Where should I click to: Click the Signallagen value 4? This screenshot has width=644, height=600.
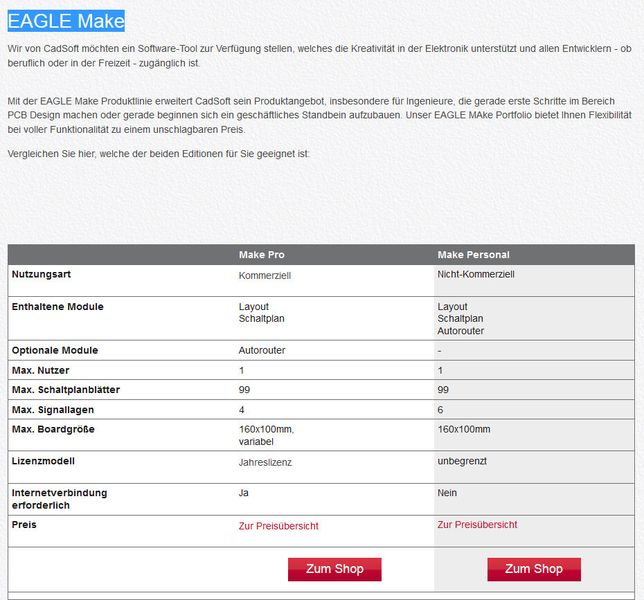coord(242,410)
